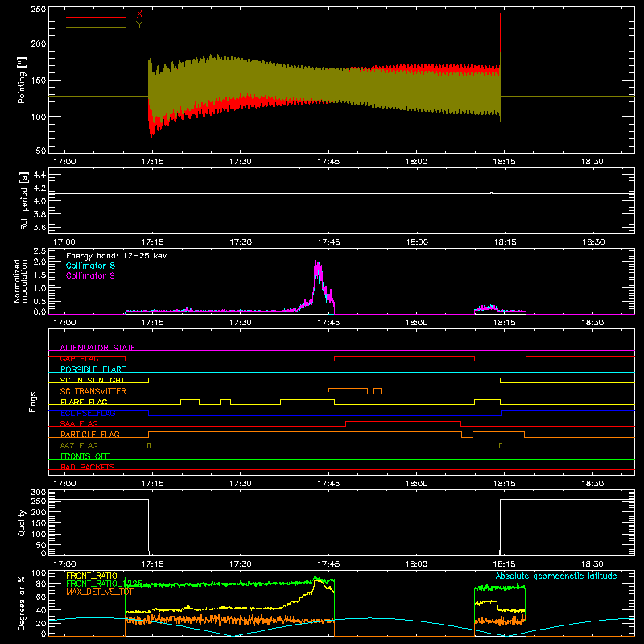The image size is (644, 644).
Task: Click the SC_IN_SUNLIGHT label
Action: (93, 380)
